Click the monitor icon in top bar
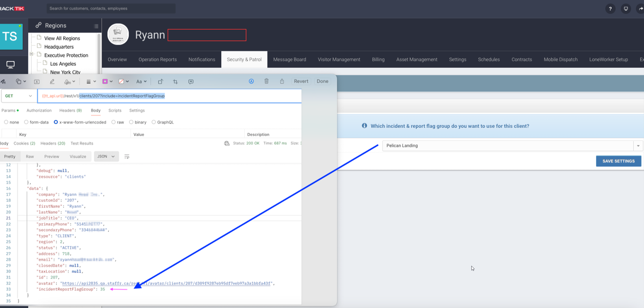Screen dimensions: 644x308 point(626,9)
